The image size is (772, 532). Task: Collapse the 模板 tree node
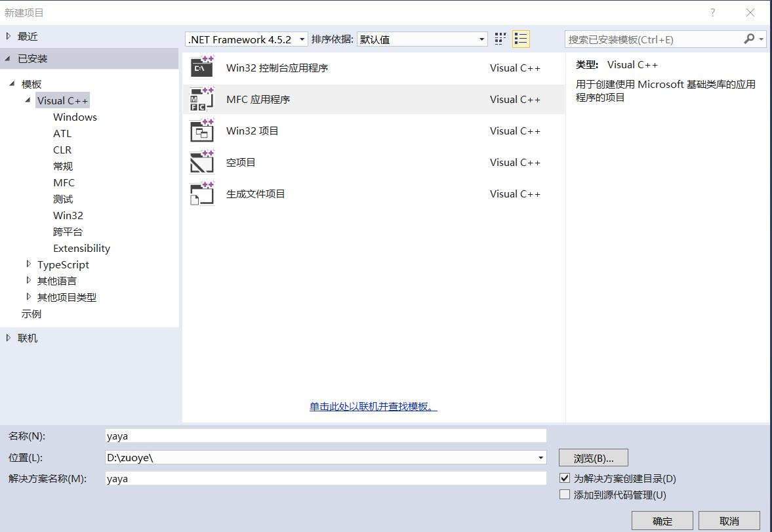click(x=12, y=83)
